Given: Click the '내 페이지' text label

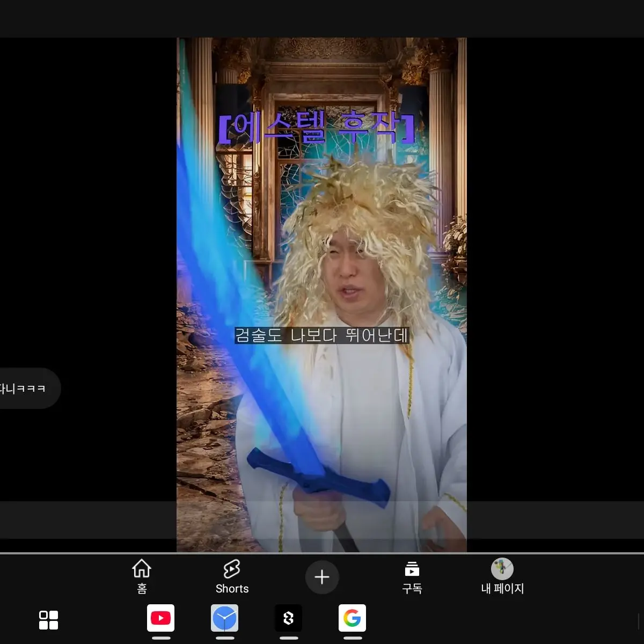Looking at the screenshot, I should tap(502, 589).
